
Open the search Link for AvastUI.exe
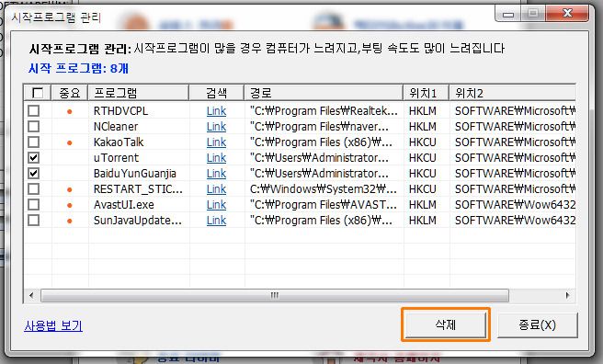[x=216, y=205]
